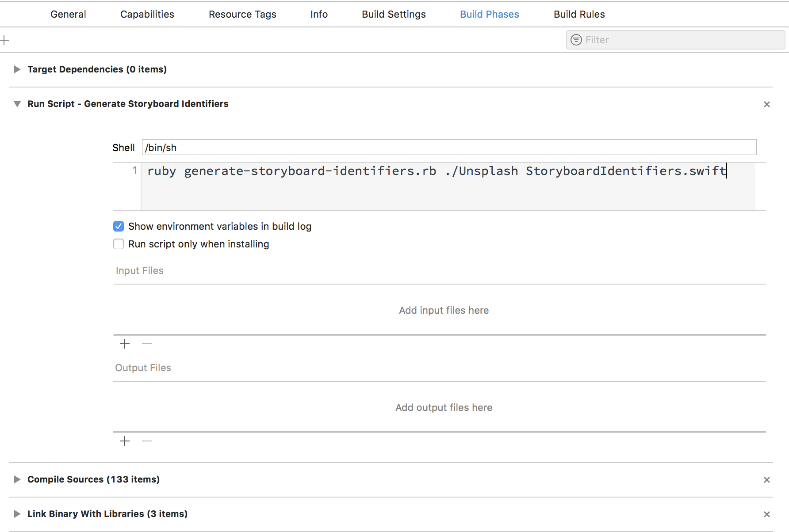The width and height of the screenshot is (789, 532).
Task: Click the Filter search field
Action: click(675, 40)
